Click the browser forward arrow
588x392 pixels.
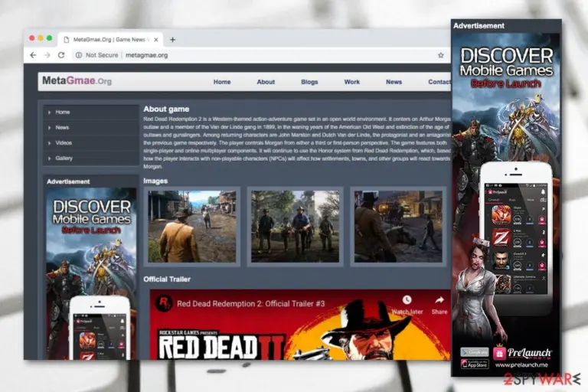(x=47, y=55)
